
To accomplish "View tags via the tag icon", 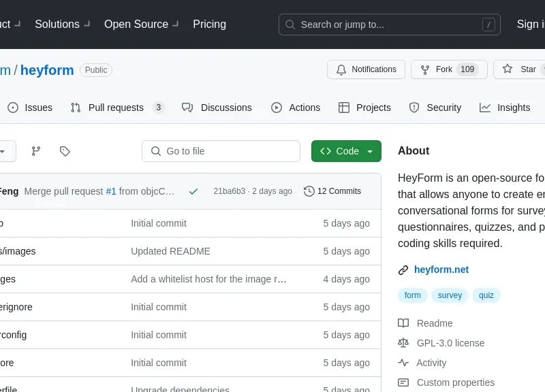I will (x=65, y=151).
